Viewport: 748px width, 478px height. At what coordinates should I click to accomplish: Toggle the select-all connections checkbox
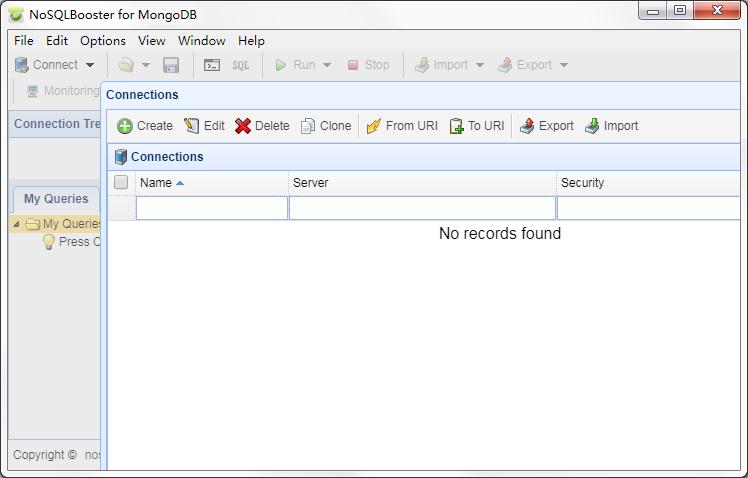pyautogui.click(x=121, y=182)
